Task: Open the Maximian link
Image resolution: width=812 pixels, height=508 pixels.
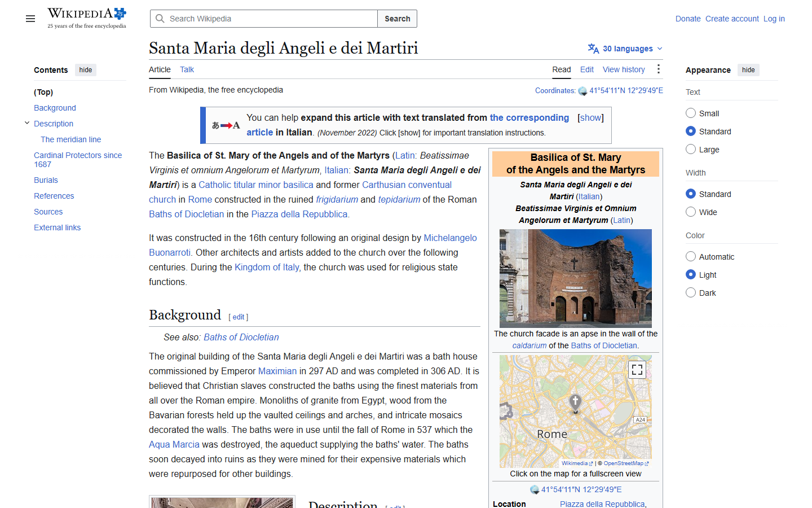Action: click(x=277, y=371)
